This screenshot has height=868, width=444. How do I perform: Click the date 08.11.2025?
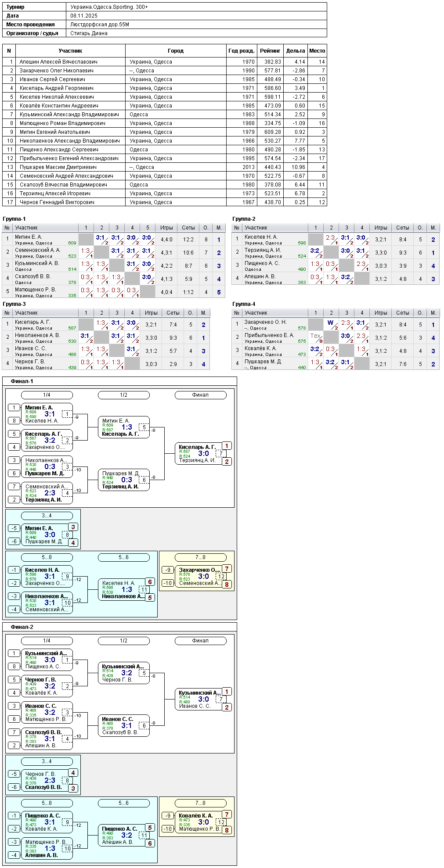click(x=84, y=16)
